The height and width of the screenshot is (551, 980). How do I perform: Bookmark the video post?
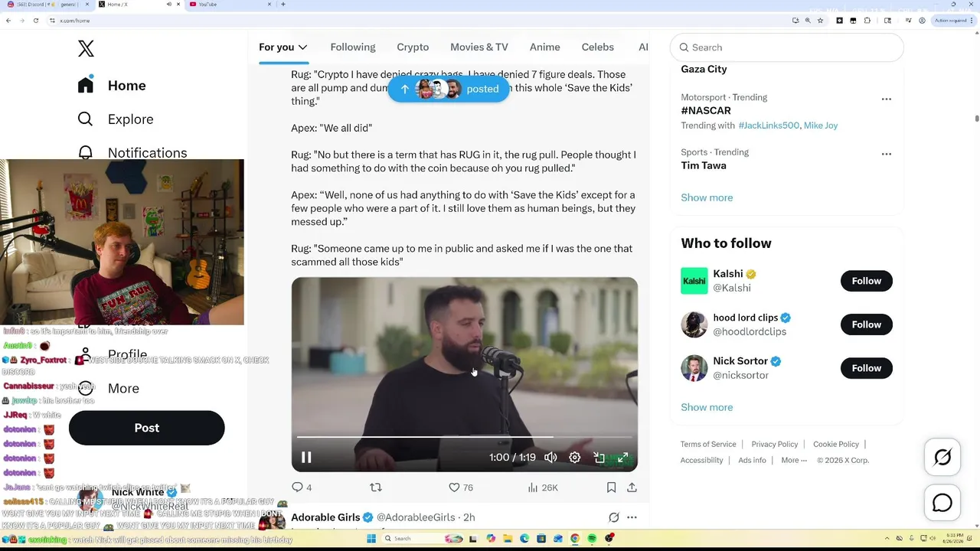pyautogui.click(x=611, y=487)
